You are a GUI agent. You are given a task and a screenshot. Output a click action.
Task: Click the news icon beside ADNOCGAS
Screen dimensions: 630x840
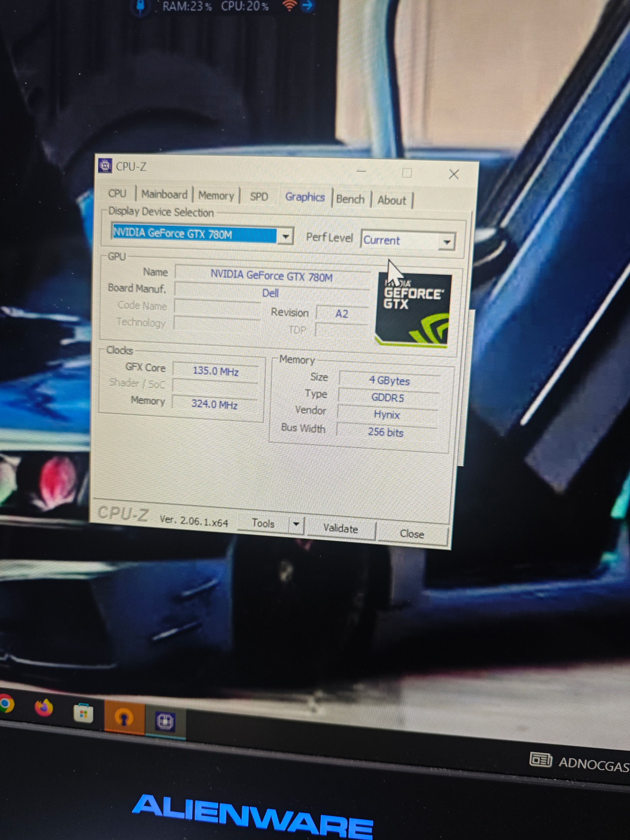point(540,760)
